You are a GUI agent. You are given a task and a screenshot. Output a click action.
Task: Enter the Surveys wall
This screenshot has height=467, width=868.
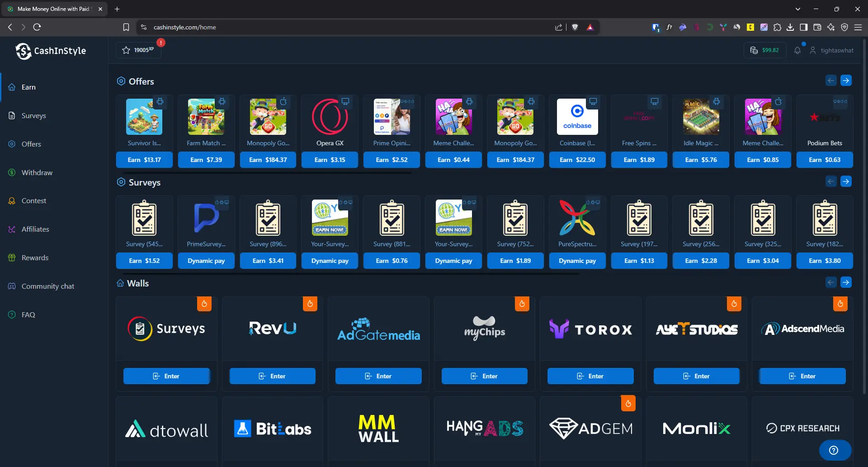166,376
